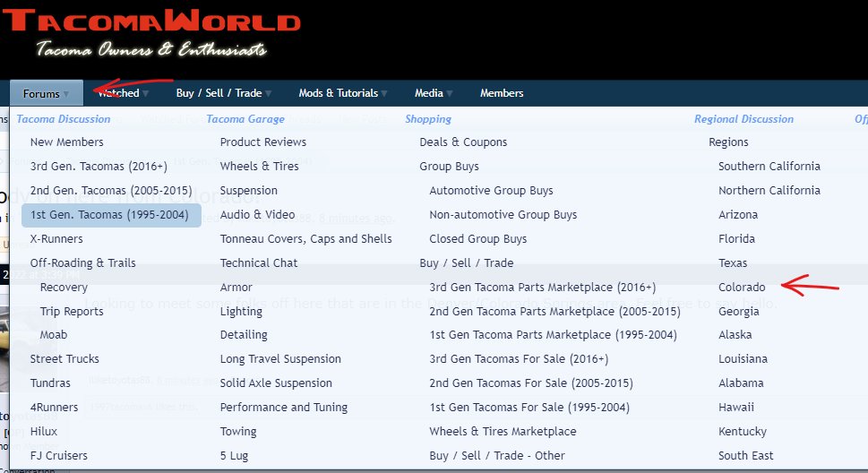Open Audio & Video forum
The width and height of the screenshot is (868, 473).
tap(257, 215)
